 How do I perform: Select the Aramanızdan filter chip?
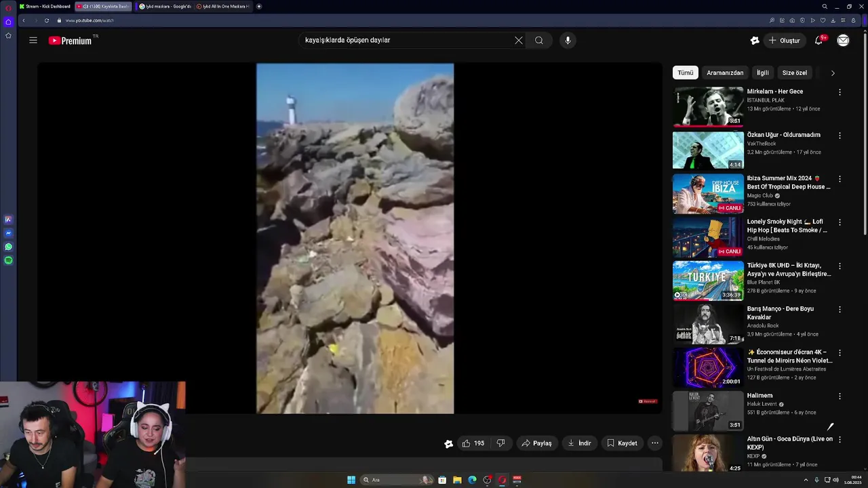[725, 73]
